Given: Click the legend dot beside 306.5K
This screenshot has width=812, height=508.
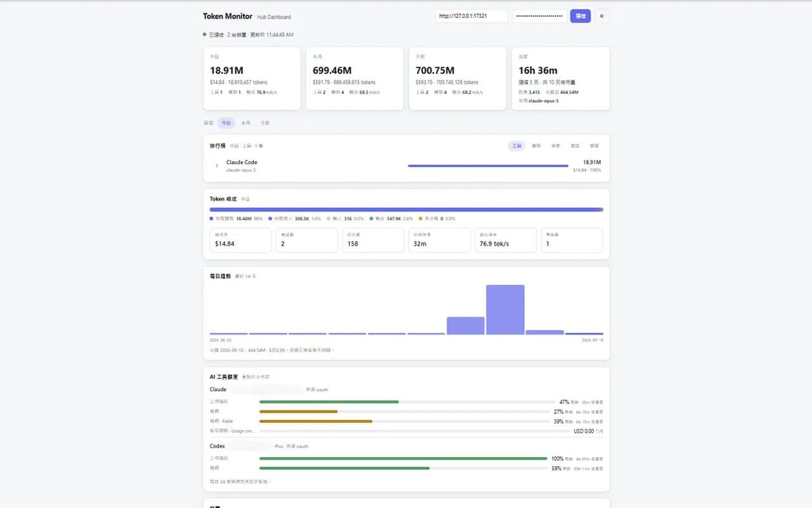Looking at the screenshot, I should 270,218.
